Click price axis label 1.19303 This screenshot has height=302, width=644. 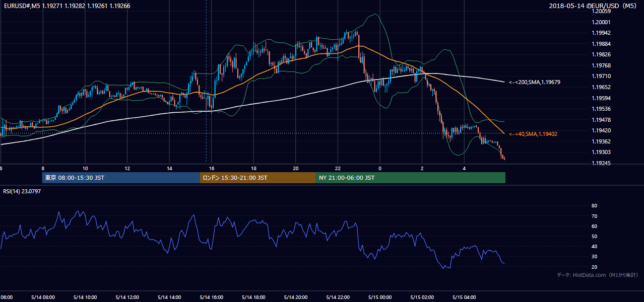coord(602,152)
